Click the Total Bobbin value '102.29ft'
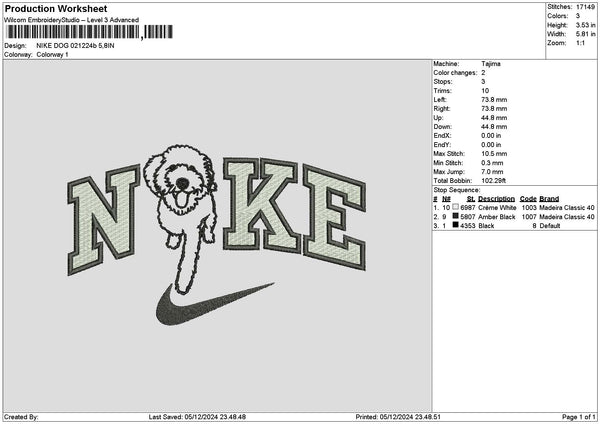The image size is (600, 424). 493,181
